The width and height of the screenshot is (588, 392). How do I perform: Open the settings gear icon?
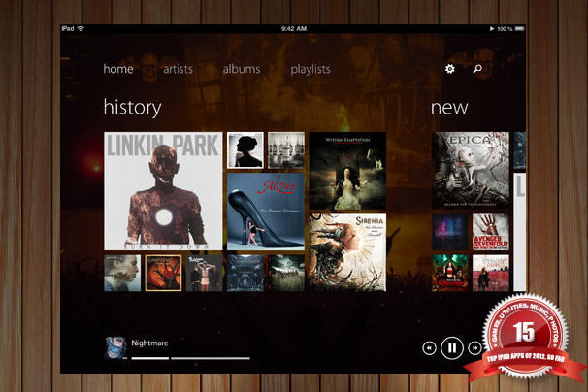449,69
